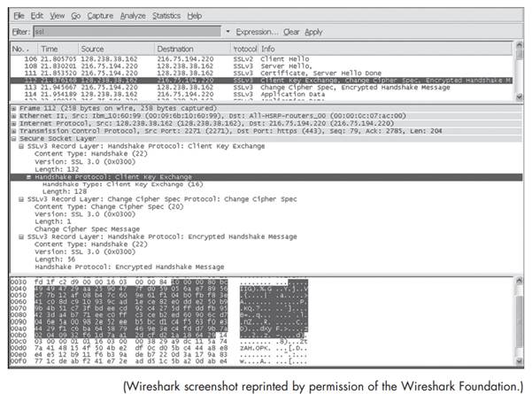The image size is (532, 394).
Task: Open the Analyze menu
Action: [x=133, y=16]
